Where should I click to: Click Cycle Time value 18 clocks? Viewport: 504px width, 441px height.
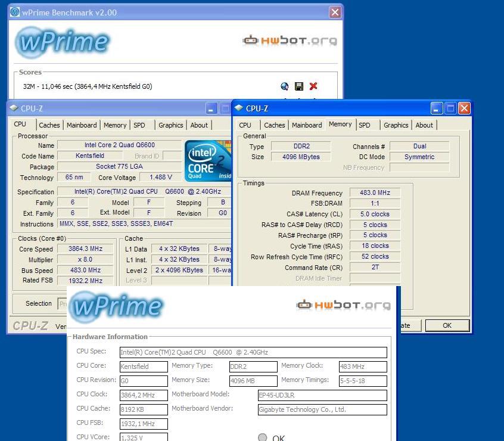click(375, 246)
